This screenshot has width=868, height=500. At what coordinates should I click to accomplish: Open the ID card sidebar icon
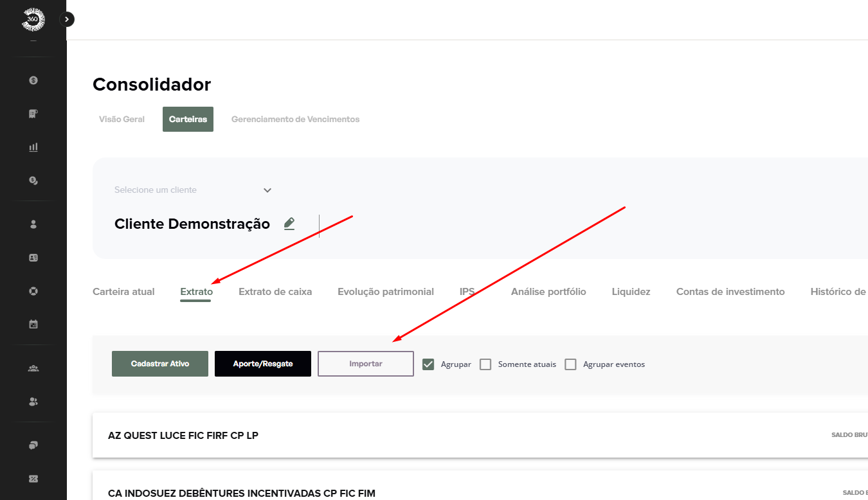pyautogui.click(x=33, y=258)
